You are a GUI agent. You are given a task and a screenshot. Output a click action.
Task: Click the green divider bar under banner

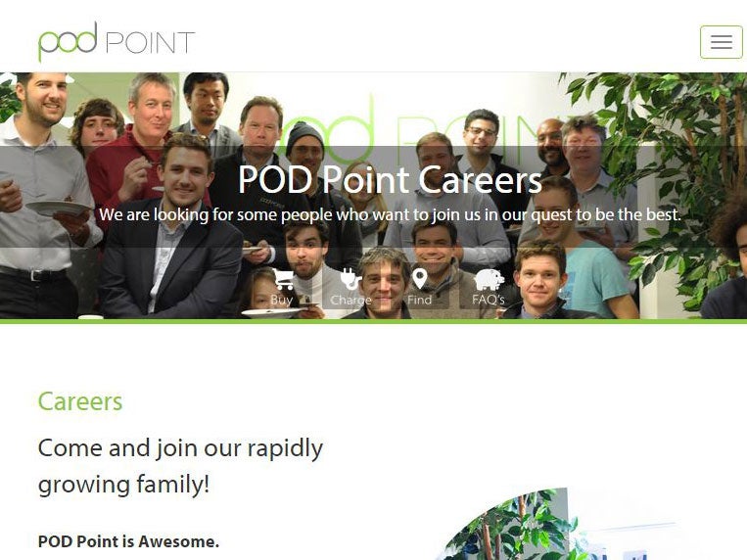coord(374,322)
